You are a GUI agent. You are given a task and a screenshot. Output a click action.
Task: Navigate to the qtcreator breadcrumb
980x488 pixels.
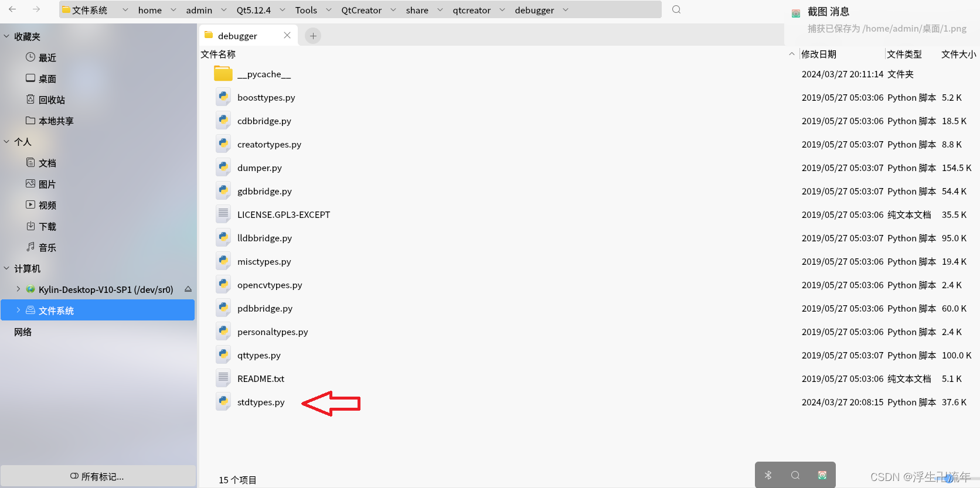pos(472,10)
